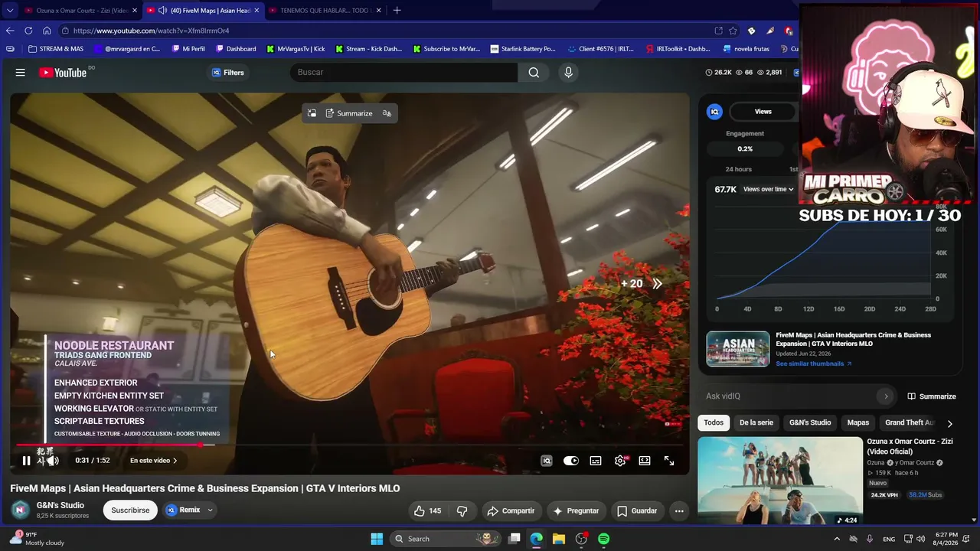
Task: Bookmark this page with the star icon
Action: point(733,31)
